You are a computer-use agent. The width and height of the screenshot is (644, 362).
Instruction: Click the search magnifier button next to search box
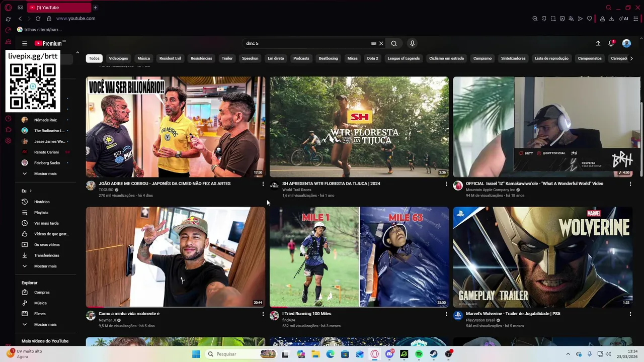point(394,43)
